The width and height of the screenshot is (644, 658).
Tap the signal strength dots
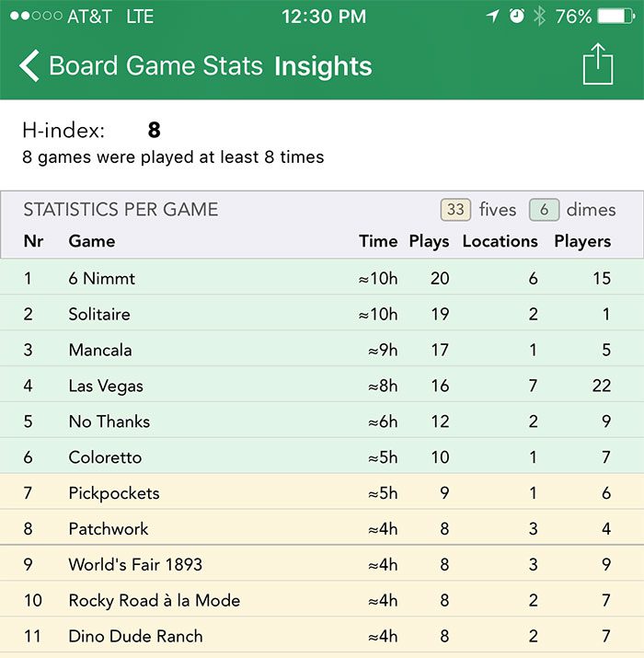tap(36, 16)
